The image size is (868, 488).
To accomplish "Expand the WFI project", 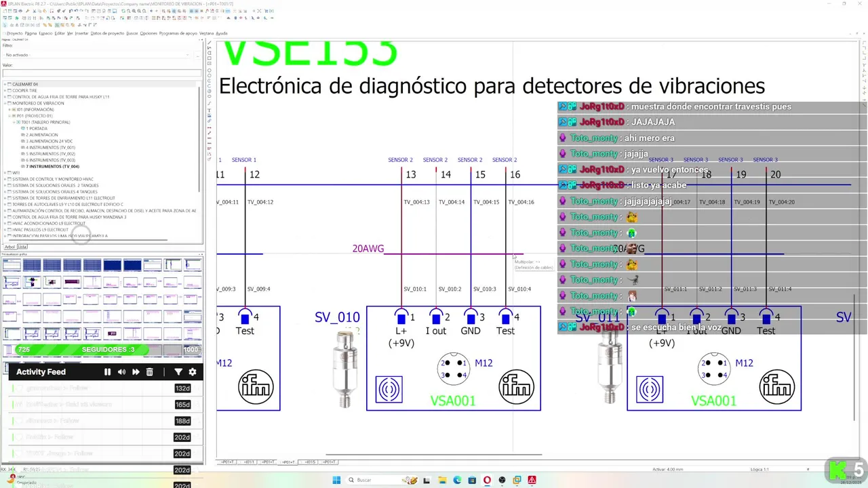I will 5,173.
